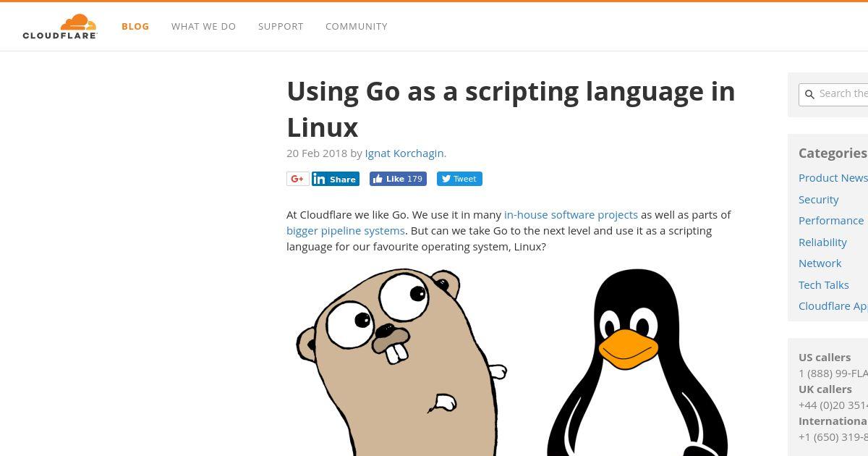Viewport: 868px width, 456px height.
Task: Go to the SUPPORT menu item
Action: pos(281,26)
